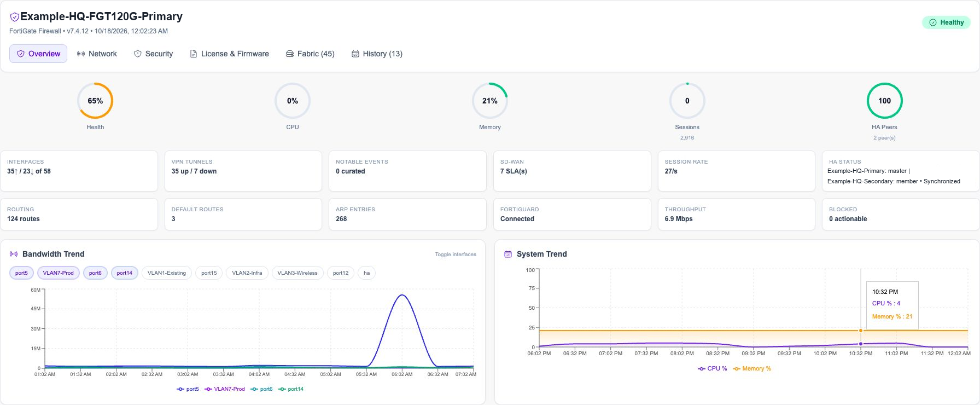Open History (13) via its calendar icon
Viewport: 980px width, 405px height.
[355, 54]
